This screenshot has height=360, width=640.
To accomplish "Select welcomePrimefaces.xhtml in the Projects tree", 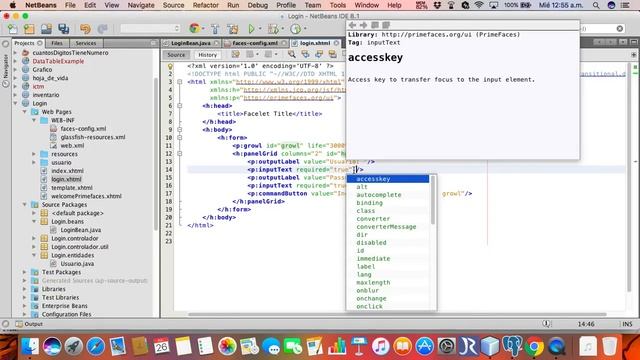I will 86,196.
